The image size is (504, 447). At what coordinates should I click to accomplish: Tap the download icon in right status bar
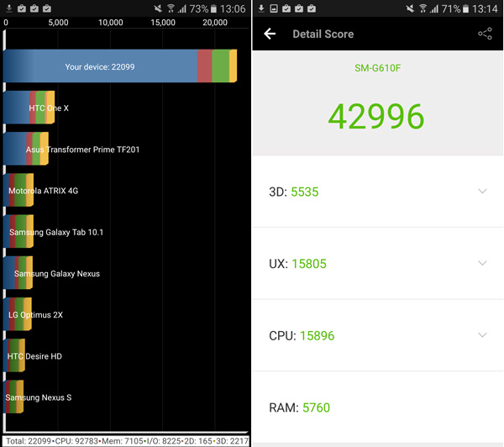pyautogui.click(x=261, y=8)
